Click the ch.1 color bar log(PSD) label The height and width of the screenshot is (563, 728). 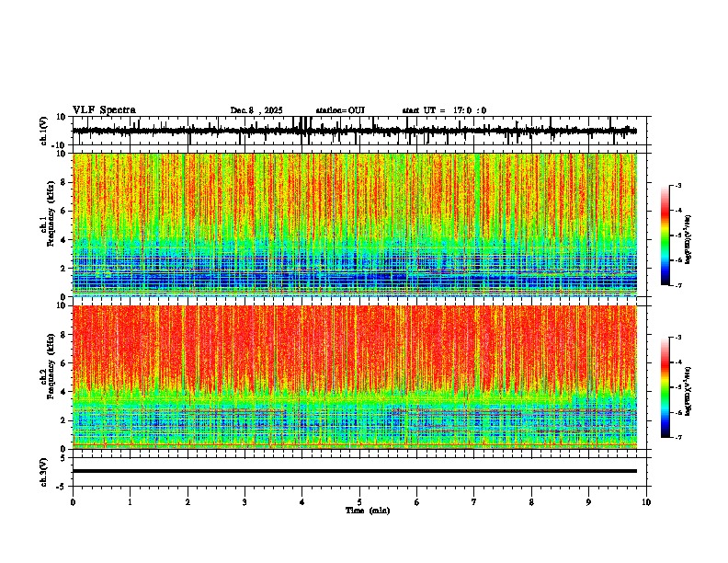point(688,240)
